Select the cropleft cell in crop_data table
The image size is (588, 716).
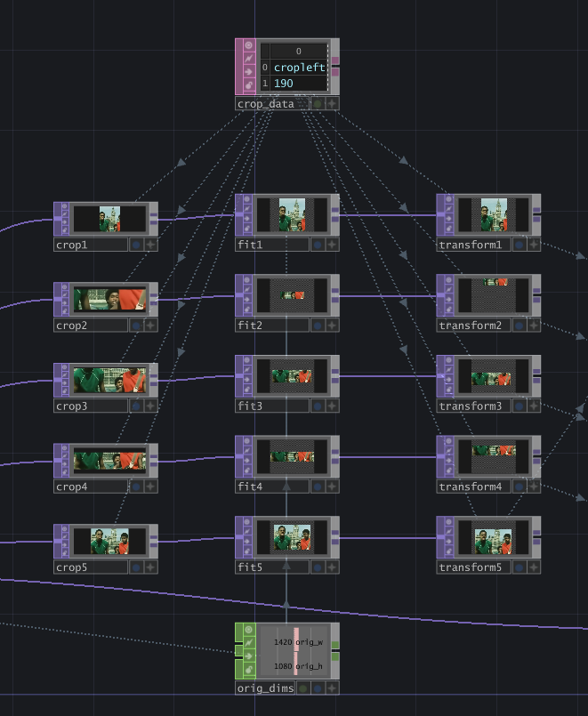300,68
